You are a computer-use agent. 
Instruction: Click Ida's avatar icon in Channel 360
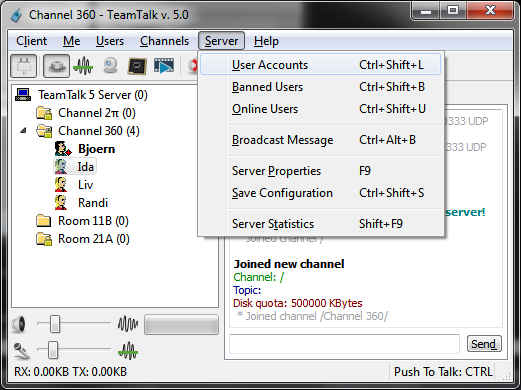pos(61,167)
